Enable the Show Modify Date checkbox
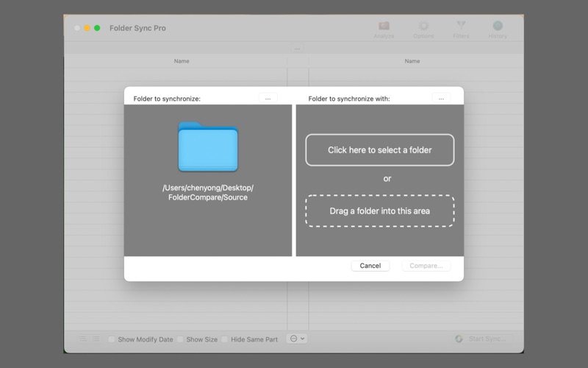Screen dimensions: 588x368 112,339
